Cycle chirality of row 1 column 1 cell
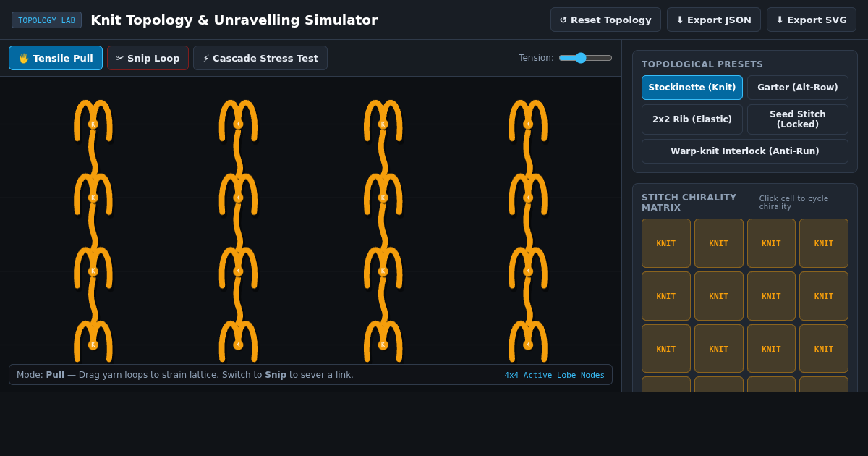 (665, 243)
